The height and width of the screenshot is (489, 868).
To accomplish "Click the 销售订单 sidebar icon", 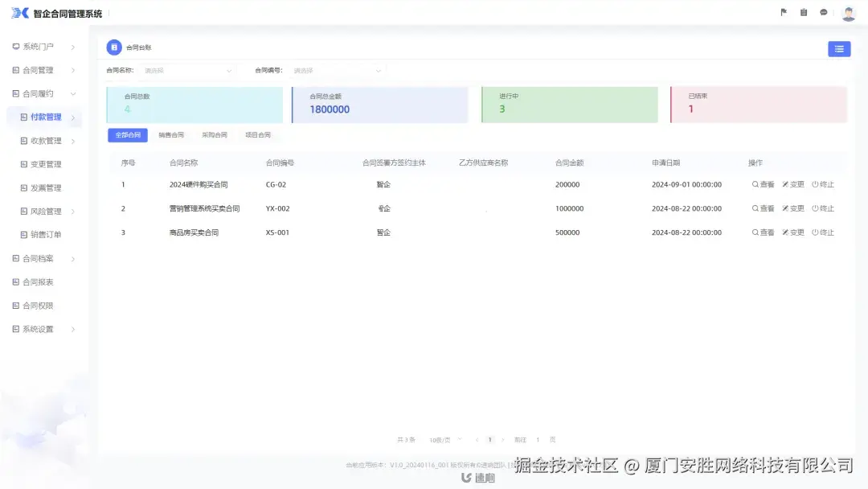I will (24, 235).
